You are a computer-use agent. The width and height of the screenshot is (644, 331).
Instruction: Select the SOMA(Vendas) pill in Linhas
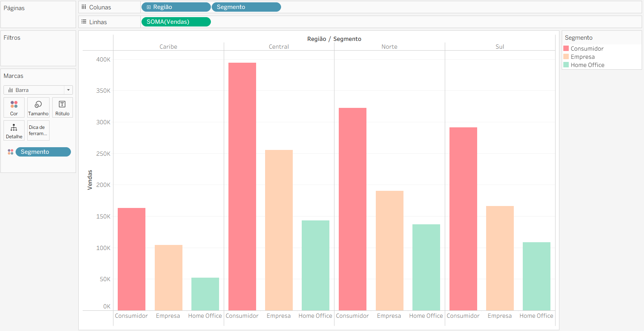(176, 22)
